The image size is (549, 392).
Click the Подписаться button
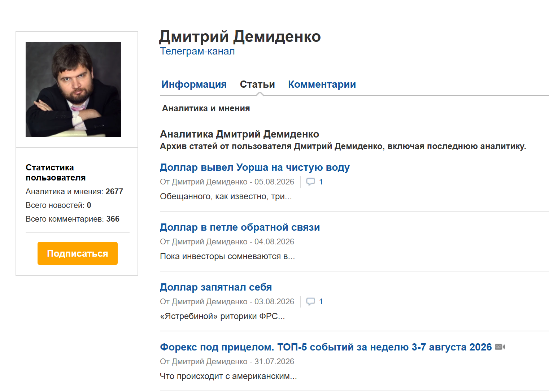click(x=78, y=253)
